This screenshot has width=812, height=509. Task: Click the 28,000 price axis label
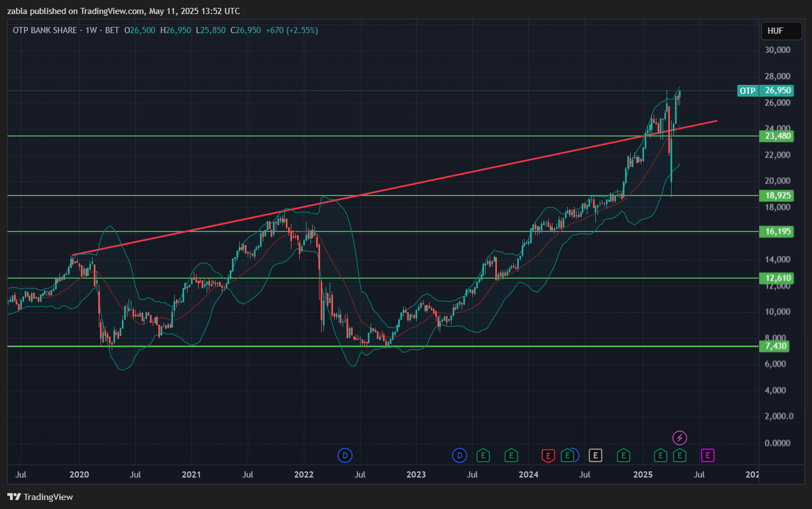pyautogui.click(x=778, y=76)
